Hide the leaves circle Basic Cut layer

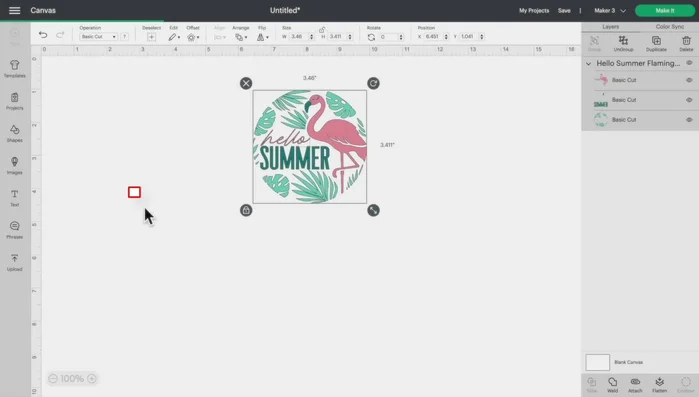(x=689, y=120)
